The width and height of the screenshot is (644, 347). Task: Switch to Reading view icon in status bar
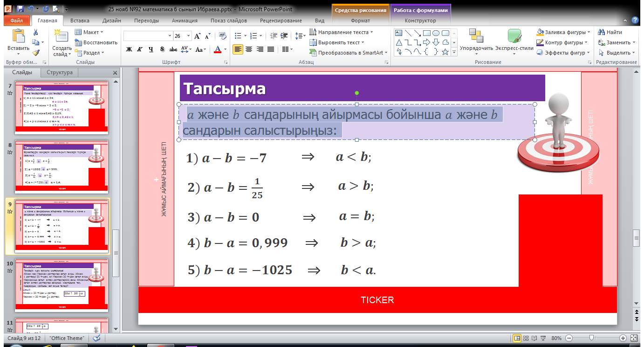pyautogui.click(x=535, y=338)
